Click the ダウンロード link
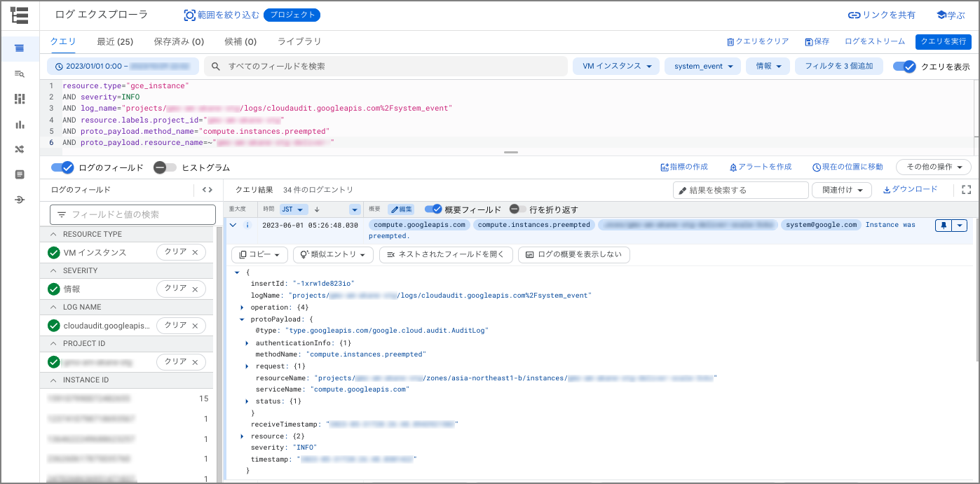The height and width of the screenshot is (484, 980). [910, 190]
